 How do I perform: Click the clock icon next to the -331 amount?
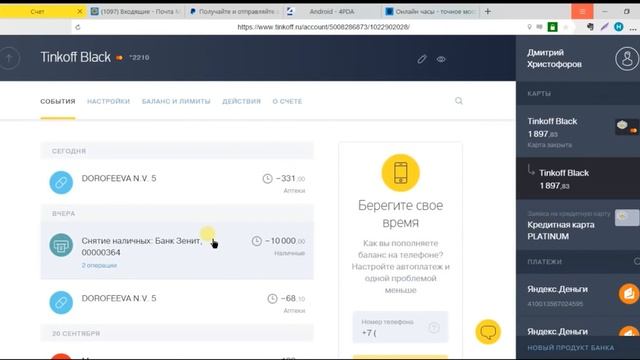[267, 178]
